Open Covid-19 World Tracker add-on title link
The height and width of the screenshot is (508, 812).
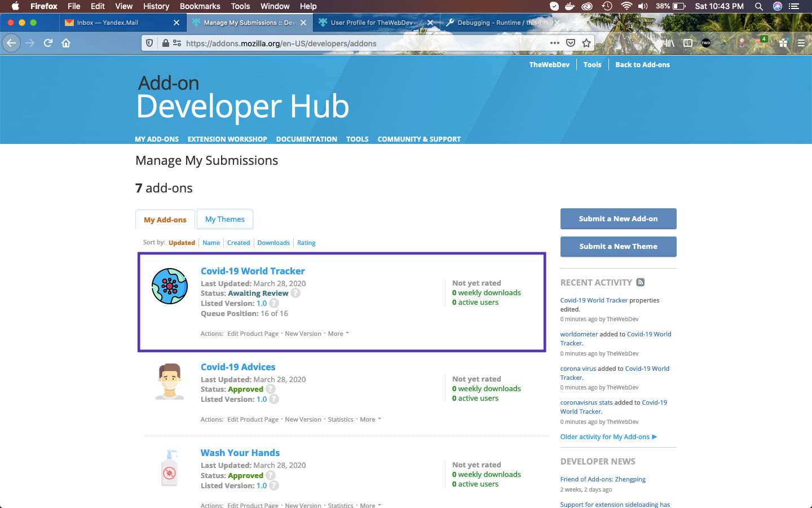[253, 271]
